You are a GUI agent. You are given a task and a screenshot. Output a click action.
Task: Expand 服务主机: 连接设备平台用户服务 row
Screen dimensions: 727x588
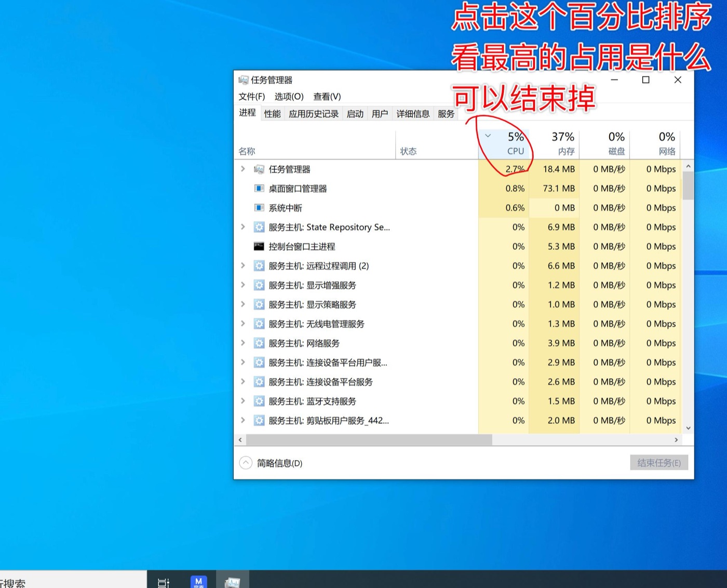tap(243, 363)
